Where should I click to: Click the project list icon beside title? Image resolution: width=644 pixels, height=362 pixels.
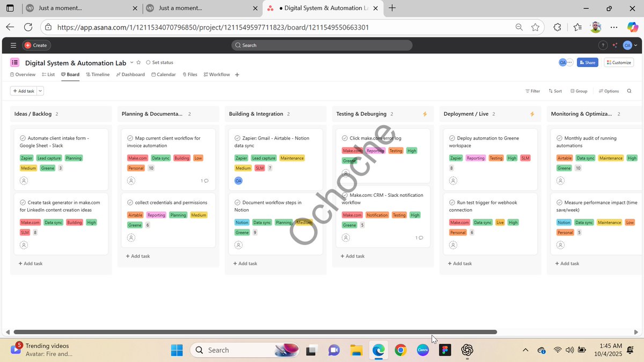15,63
